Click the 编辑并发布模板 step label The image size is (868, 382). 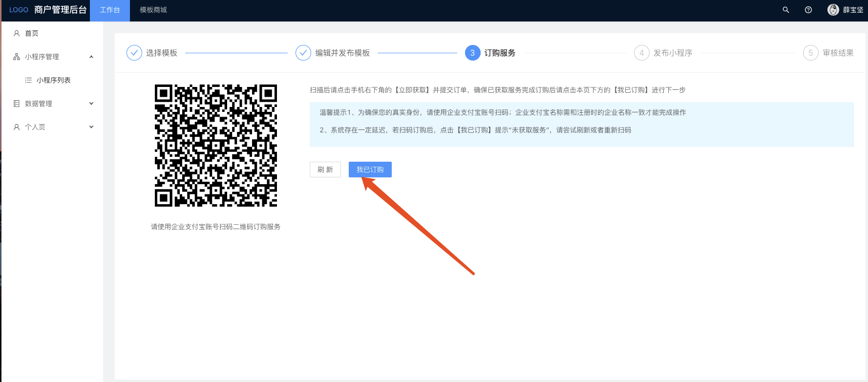pos(342,53)
